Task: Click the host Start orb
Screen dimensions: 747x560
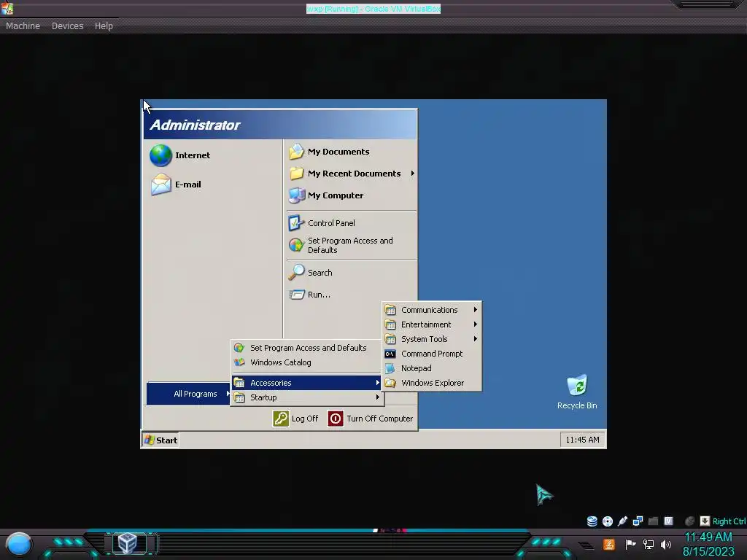Action: 18,544
